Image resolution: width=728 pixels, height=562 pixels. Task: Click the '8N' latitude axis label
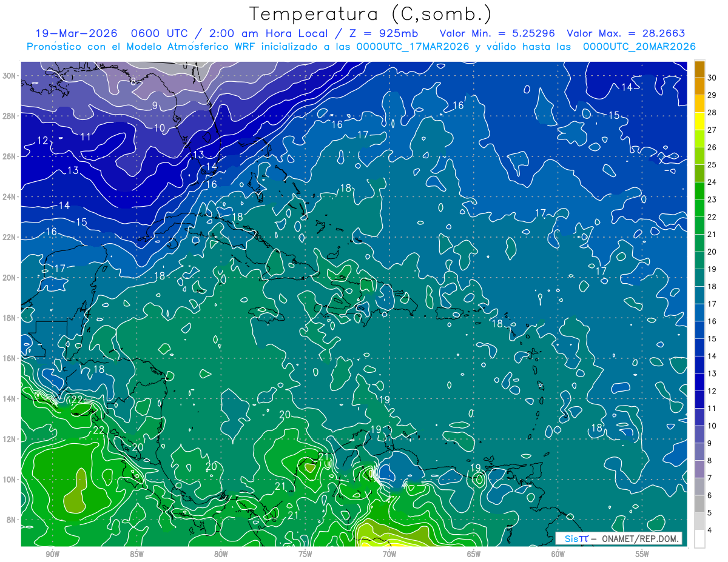coord(12,520)
